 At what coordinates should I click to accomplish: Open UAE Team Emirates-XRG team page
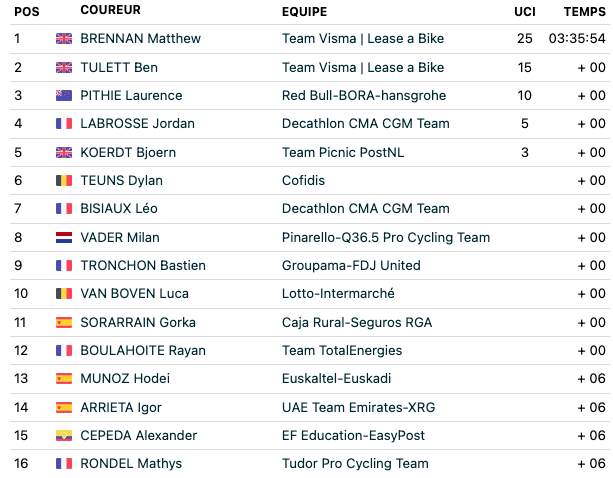click(x=358, y=407)
